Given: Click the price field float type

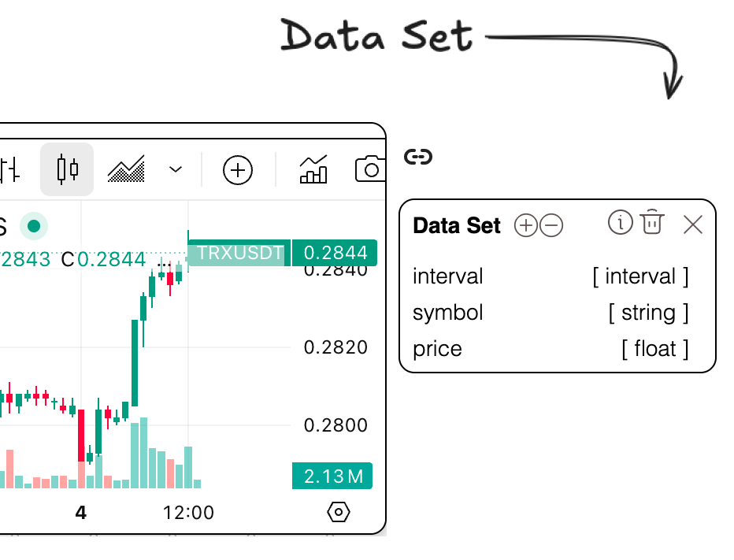Looking at the screenshot, I should (x=654, y=348).
